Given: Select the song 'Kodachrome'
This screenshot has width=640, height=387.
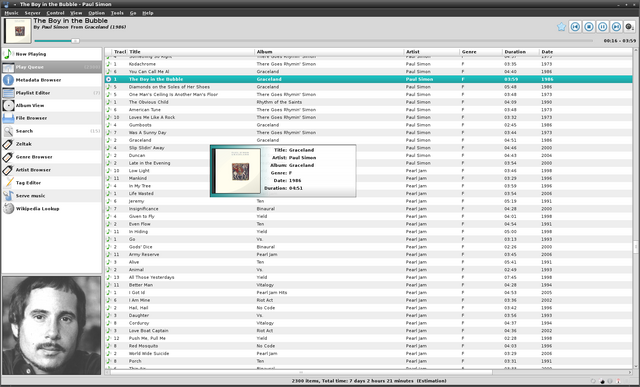Looking at the screenshot, I should (369, 64).
